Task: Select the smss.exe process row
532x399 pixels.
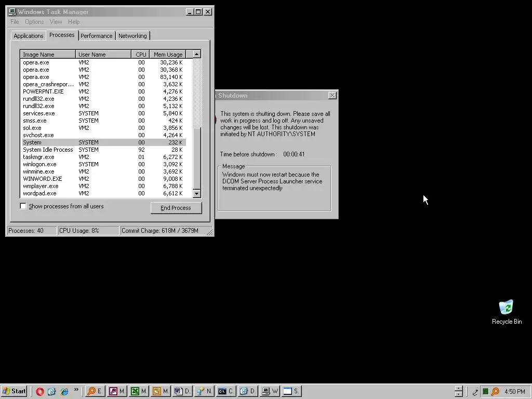Action: point(103,121)
